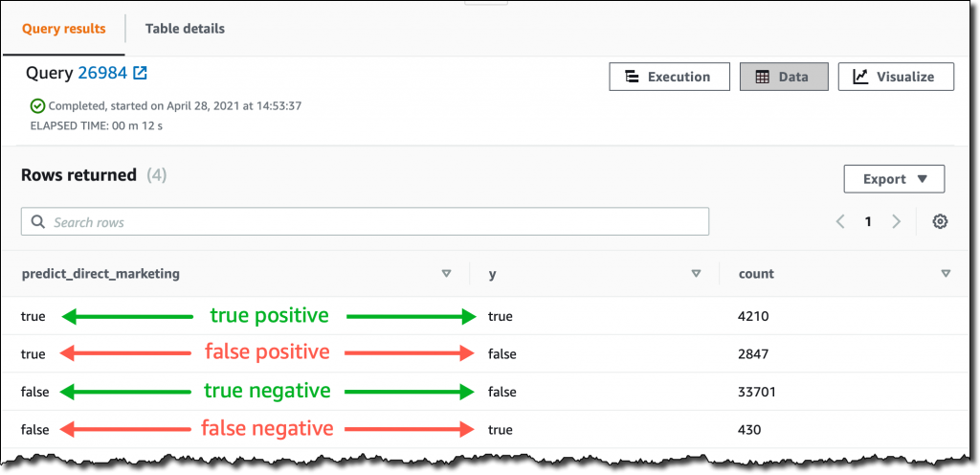Expand the Export dropdown

click(894, 179)
